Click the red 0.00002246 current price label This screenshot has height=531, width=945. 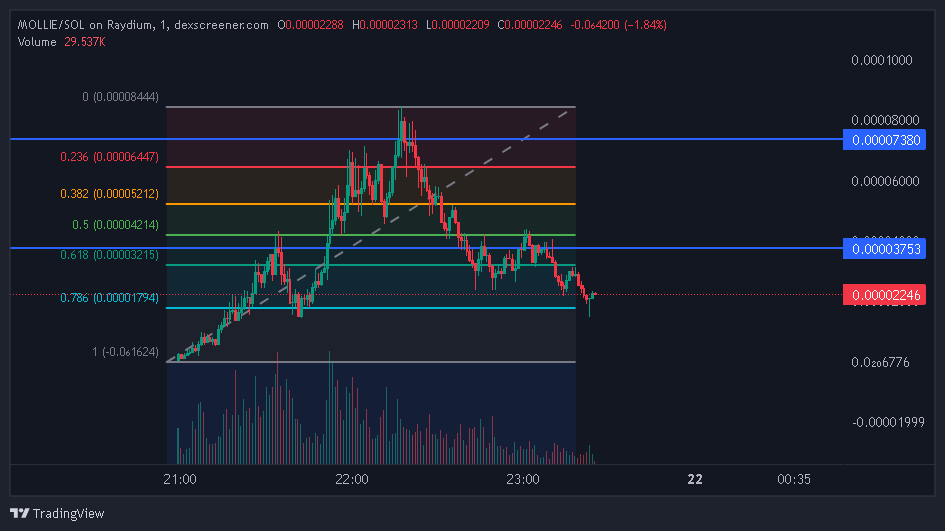884,295
